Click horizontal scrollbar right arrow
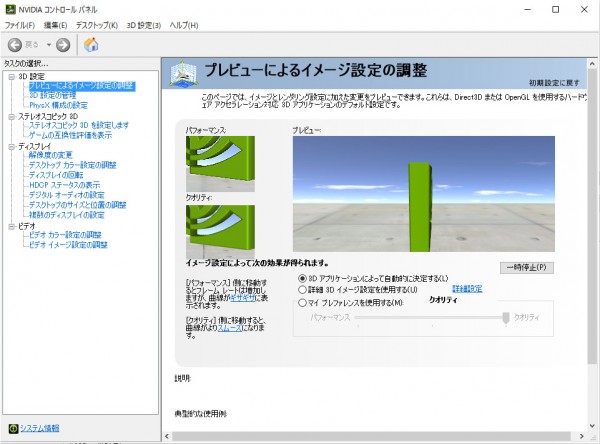The image size is (600, 444). coord(582,436)
